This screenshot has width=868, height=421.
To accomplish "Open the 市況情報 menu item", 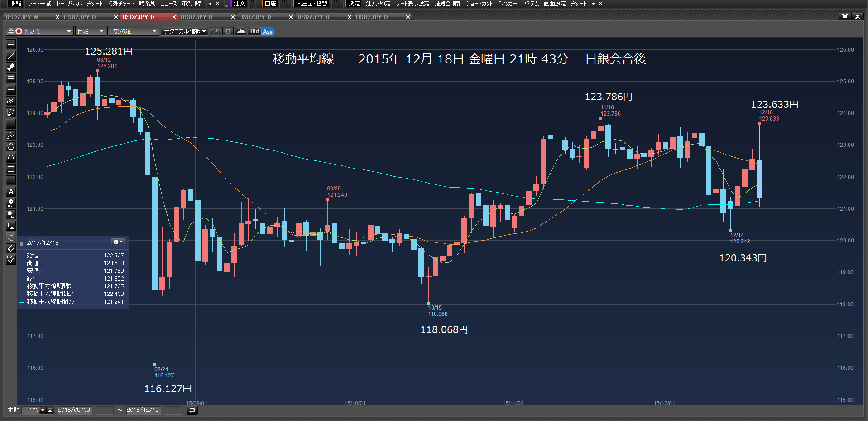I will pos(192,4).
